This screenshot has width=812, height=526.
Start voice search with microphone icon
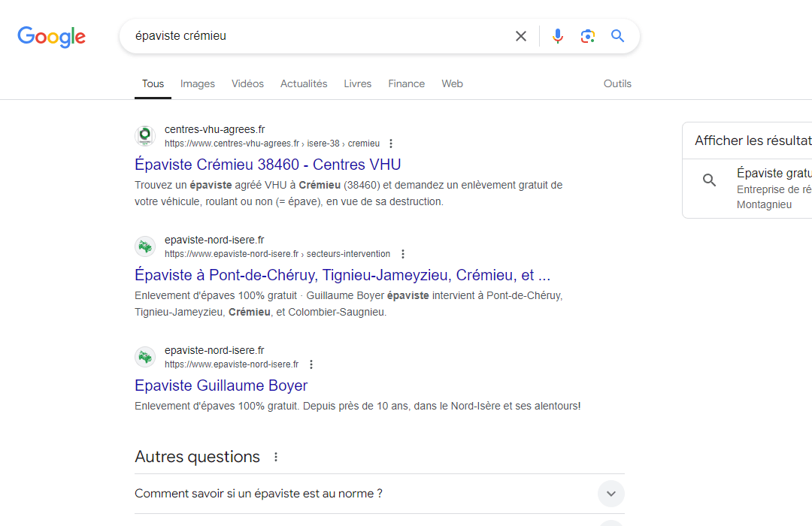(558, 36)
